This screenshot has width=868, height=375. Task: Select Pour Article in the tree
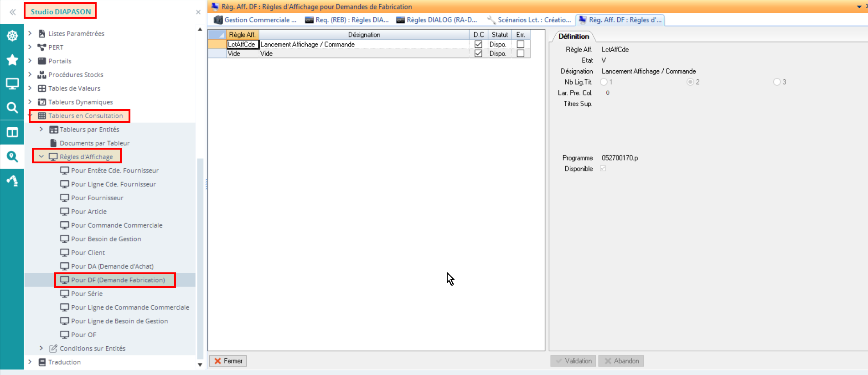click(89, 212)
